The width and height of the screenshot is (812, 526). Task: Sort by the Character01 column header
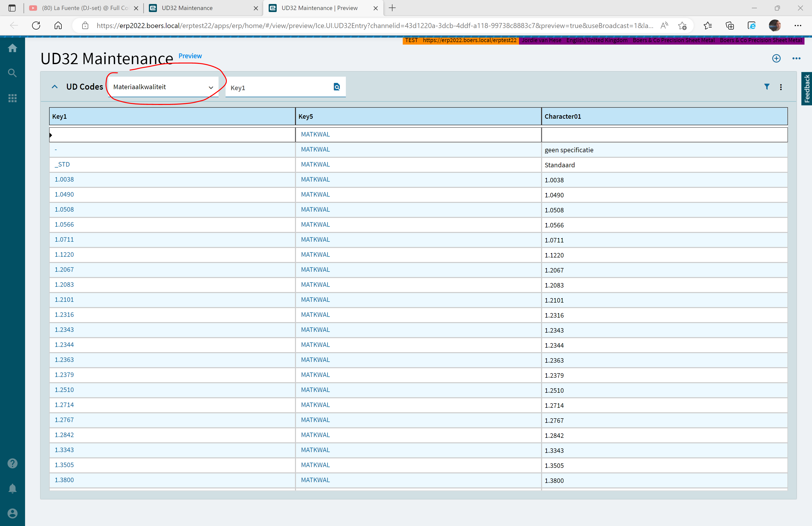click(x=664, y=116)
